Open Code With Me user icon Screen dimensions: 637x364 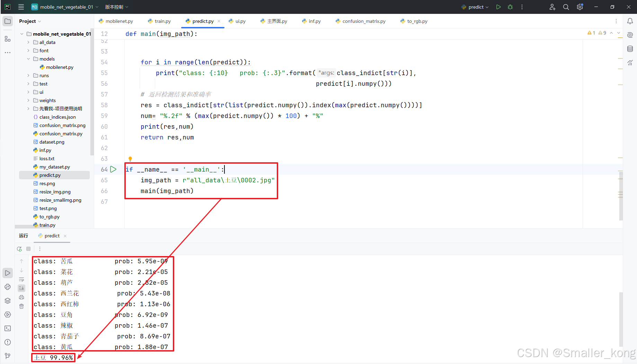[552, 7]
